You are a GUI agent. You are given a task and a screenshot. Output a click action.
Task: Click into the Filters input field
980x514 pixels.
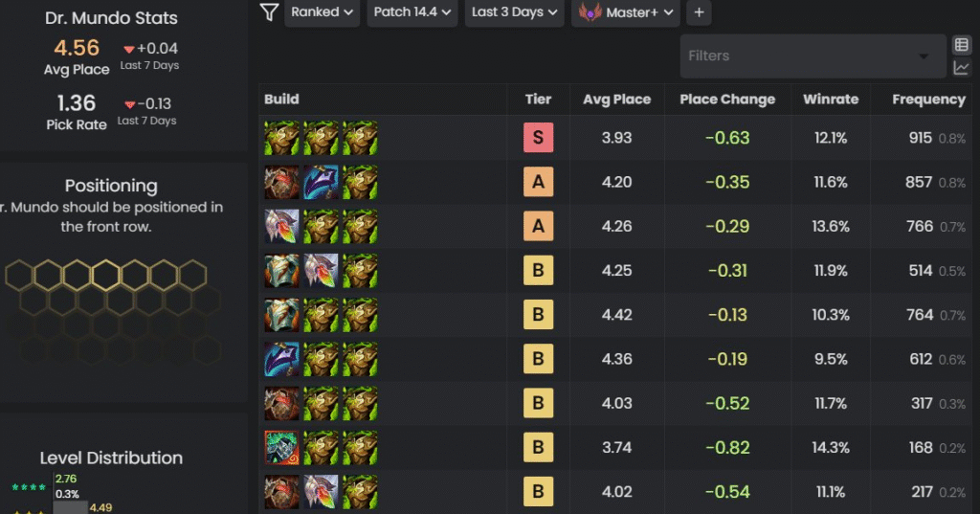[813, 56]
